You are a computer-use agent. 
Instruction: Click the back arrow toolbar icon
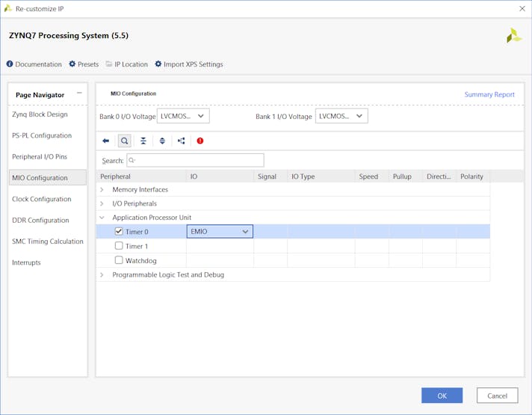[106, 141]
